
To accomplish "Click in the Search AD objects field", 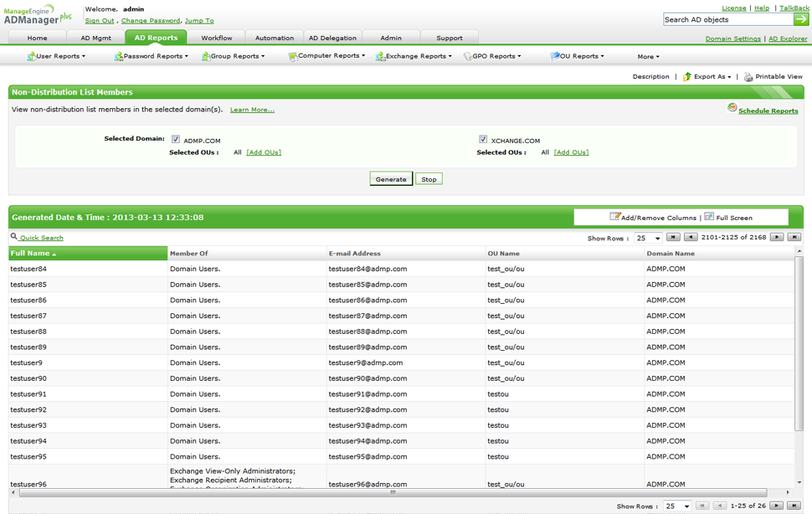I will click(727, 19).
